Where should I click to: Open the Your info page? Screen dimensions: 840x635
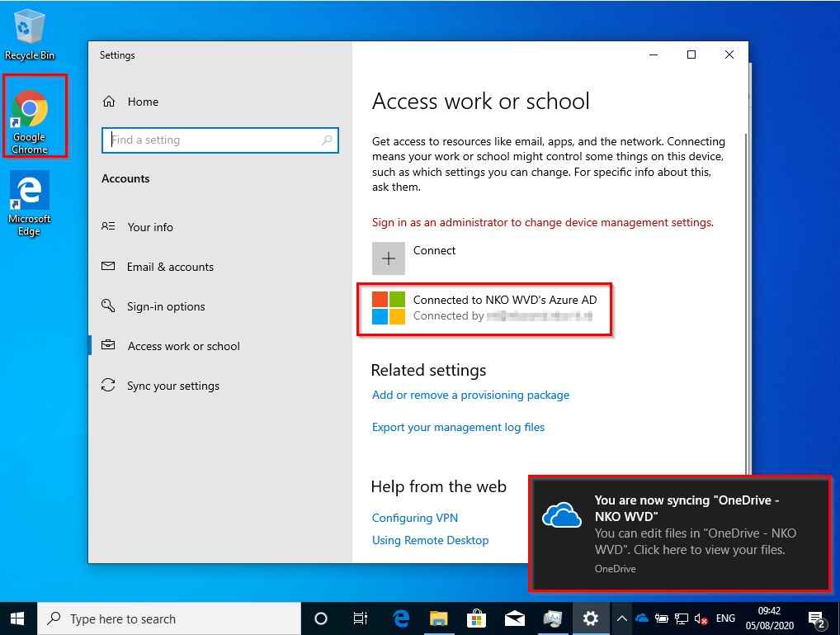[150, 227]
